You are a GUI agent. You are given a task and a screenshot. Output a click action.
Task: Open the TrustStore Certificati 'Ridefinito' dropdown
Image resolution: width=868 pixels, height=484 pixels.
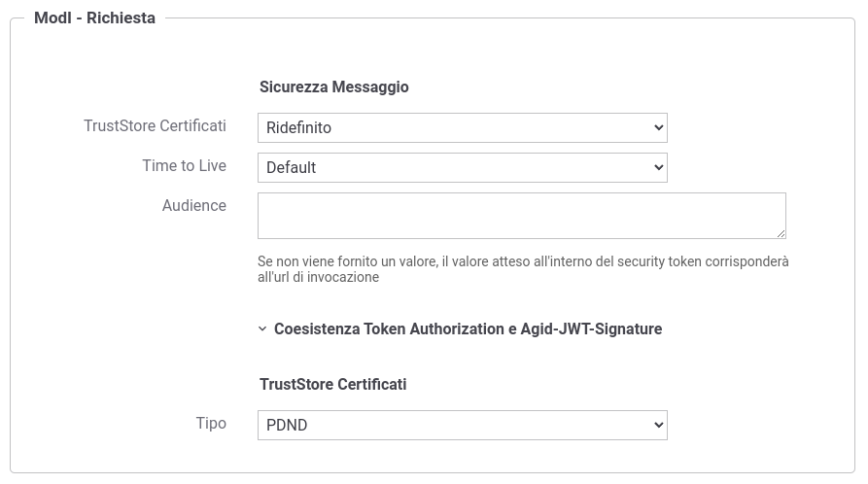[463, 128]
